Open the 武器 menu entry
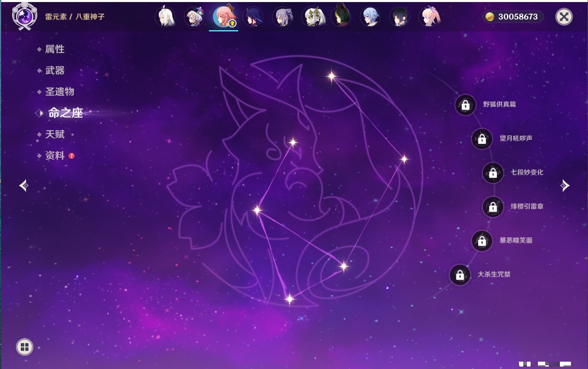This screenshot has width=588, height=369. tap(55, 71)
